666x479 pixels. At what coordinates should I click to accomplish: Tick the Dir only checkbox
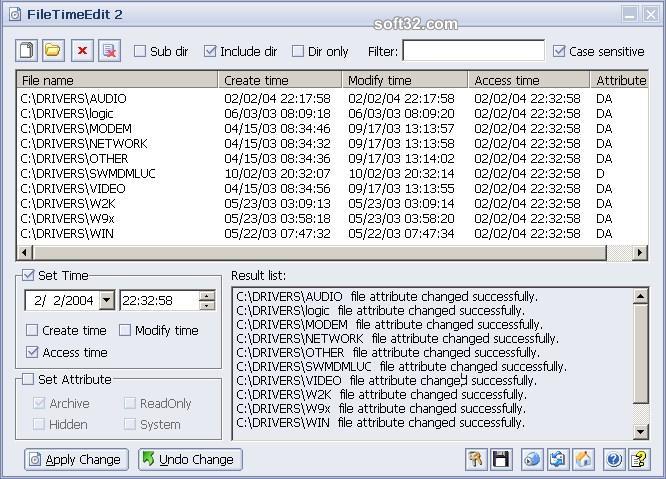pos(298,51)
